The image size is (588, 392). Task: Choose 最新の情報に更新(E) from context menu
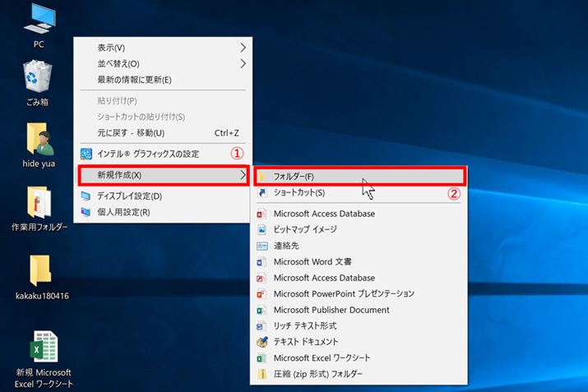pos(134,80)
